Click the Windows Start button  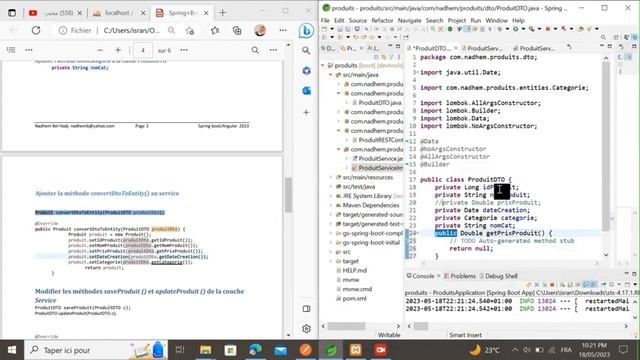(x=12, y=350)
